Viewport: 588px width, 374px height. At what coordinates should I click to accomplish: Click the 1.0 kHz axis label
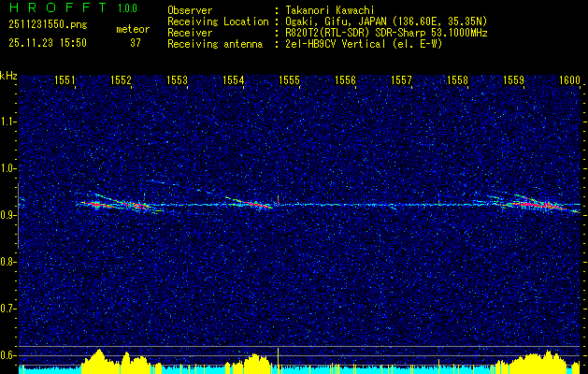(x=8, y=168)
